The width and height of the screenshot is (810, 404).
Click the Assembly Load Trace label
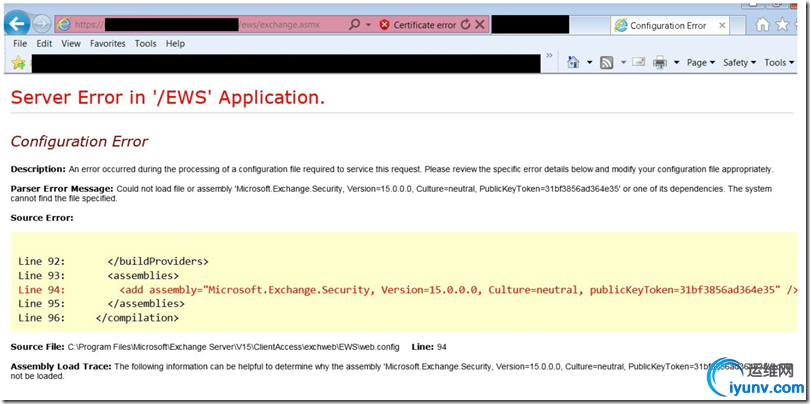(61, 366)
